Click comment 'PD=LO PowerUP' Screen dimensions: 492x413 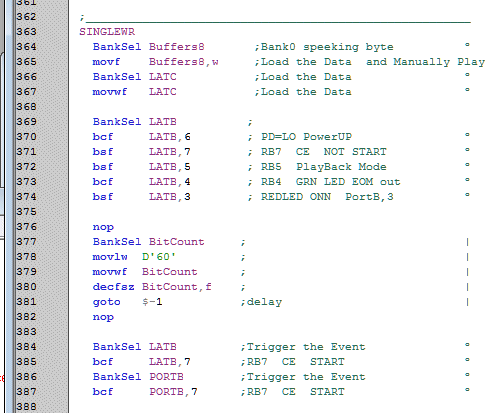coord(306,137)
